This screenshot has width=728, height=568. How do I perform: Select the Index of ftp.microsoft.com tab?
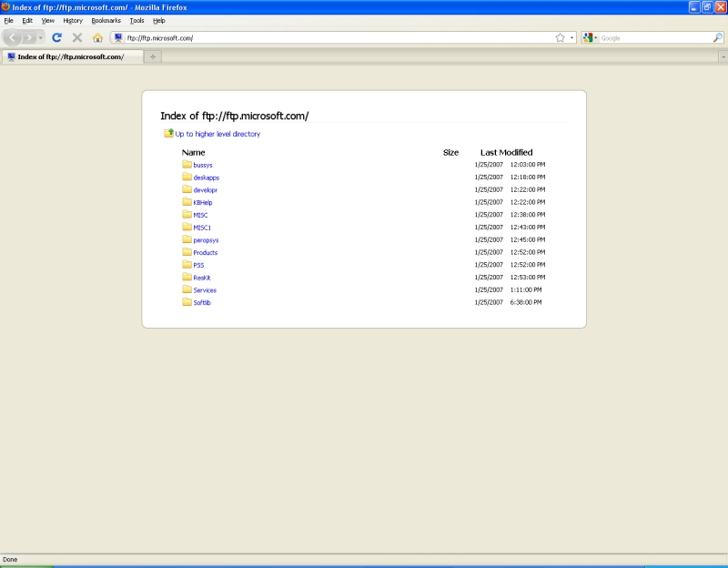click(73, 56)
